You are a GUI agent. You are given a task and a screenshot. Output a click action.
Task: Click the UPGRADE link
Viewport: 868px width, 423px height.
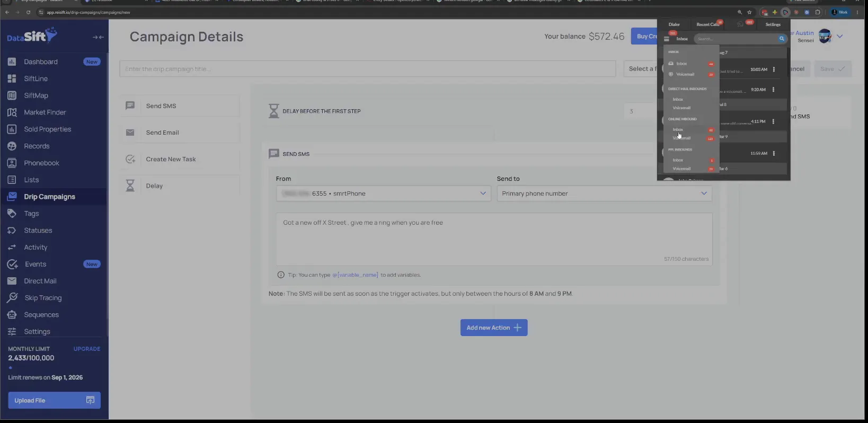(x=87, y=349)
